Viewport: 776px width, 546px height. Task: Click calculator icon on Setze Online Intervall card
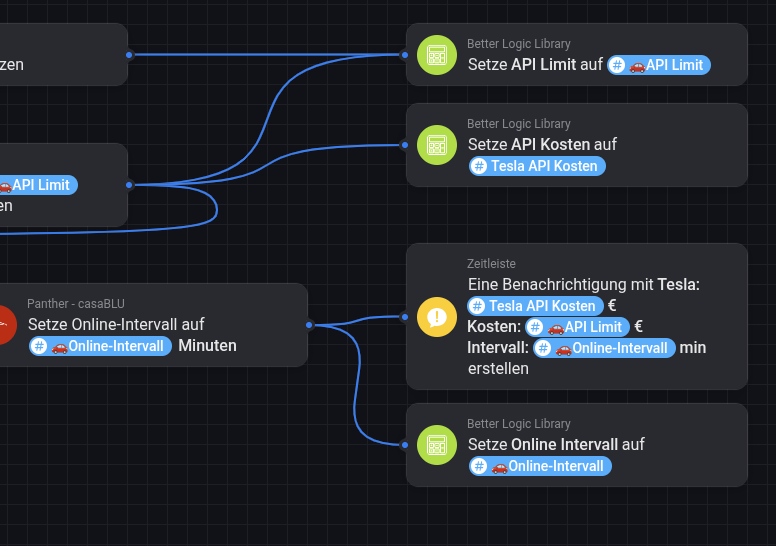click(436, 445)
